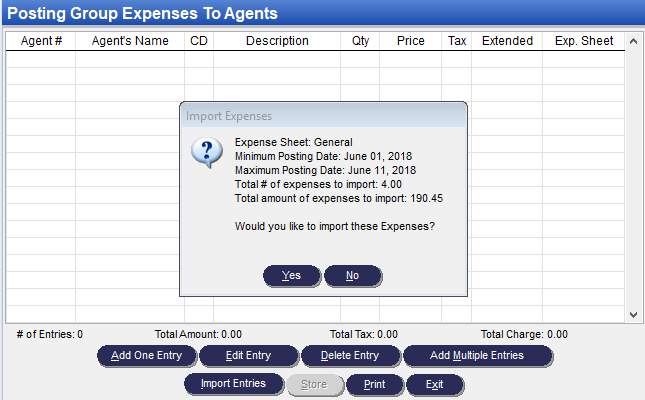Screen dimensions: 645x400
Task: Open Add Multiple Entries
Action: click(x=477, y=355)
